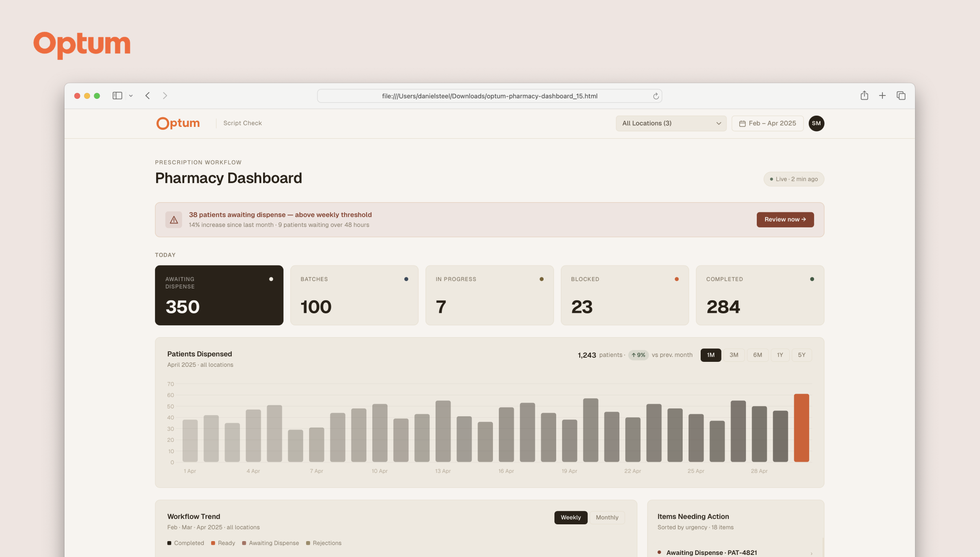
Task: Click the calendar icon in date picker
Action: pyautogui.click(x=742, y=124)
